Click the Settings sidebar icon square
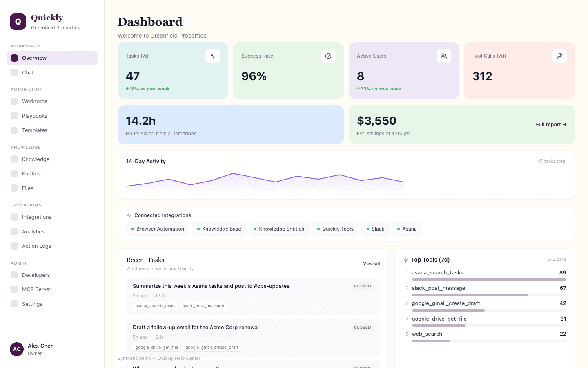Viewport: 588px width, 368px height. 14,304
